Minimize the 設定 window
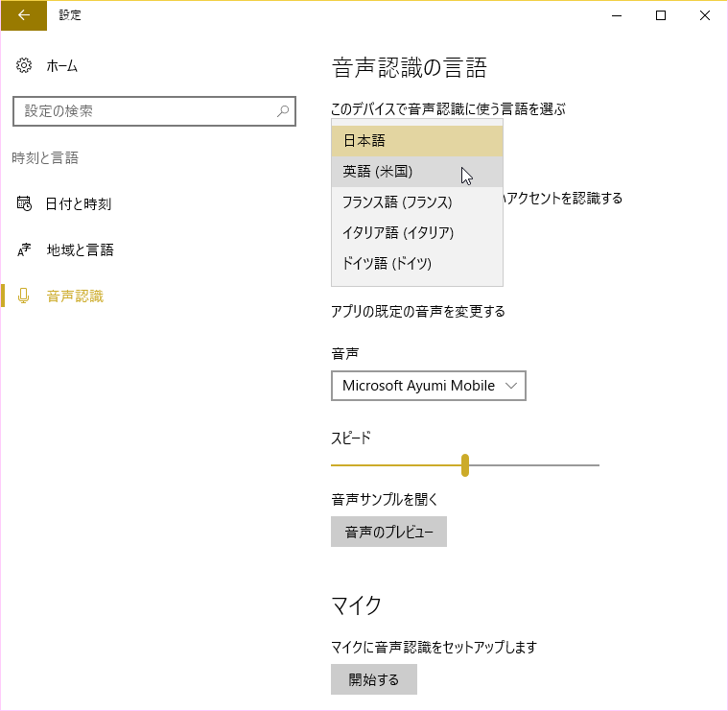This screenshot has height=711, width=728. click(x=617, y=15)
